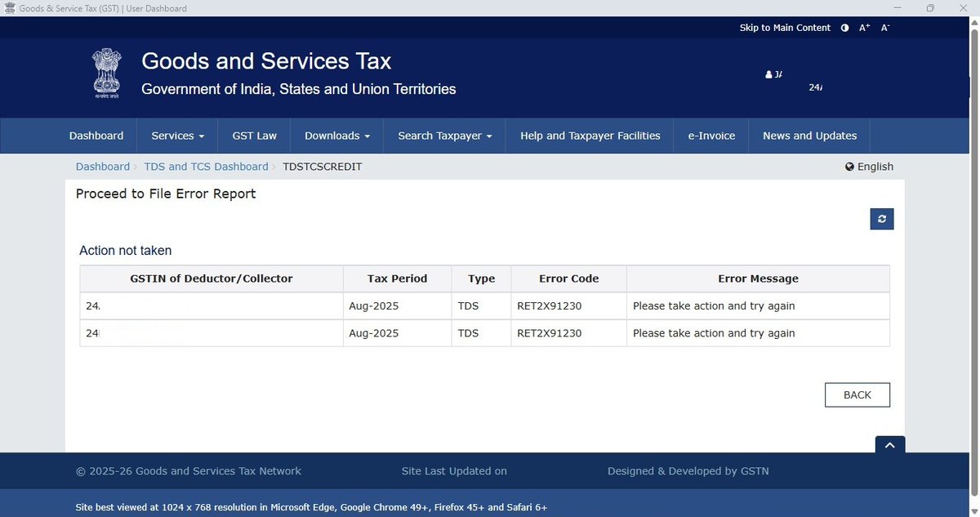Click the Skip to Main Content link
Image resolution: width=980 pixels, height=517 pixels.
click(785, 28)
